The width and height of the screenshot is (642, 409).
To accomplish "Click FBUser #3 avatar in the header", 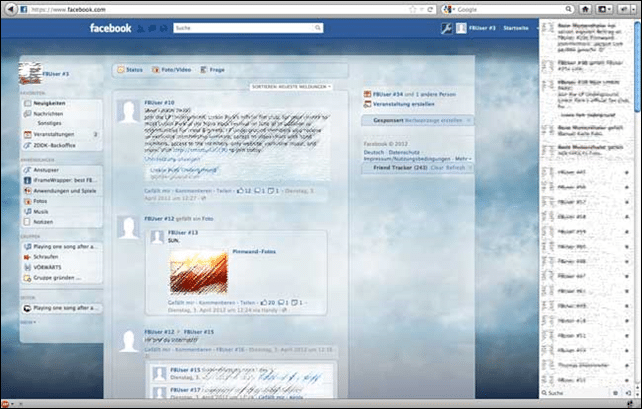I will pyautogui.click(x=461, y=28).
